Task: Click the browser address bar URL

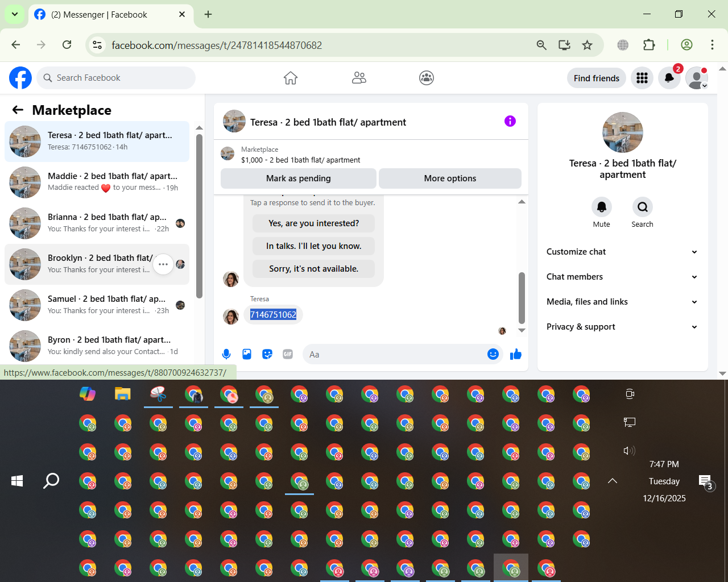Action: pyautogui.click(x=217, y=45)
